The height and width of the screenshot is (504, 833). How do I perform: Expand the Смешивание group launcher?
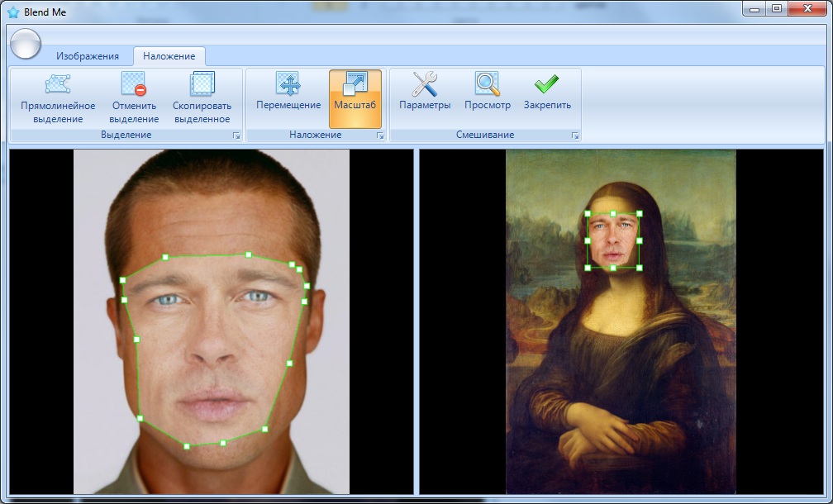575,135
